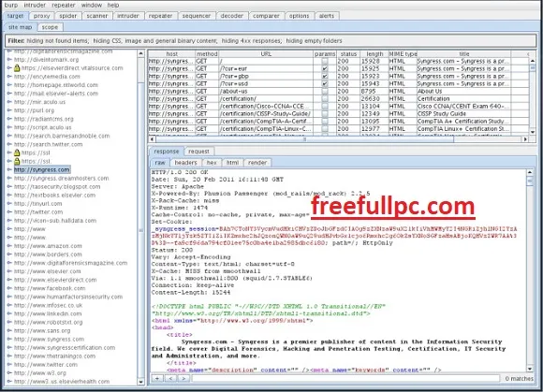The image size is (543, 392).
Task: Sort table by MIME type column
Action: point(404,54)
